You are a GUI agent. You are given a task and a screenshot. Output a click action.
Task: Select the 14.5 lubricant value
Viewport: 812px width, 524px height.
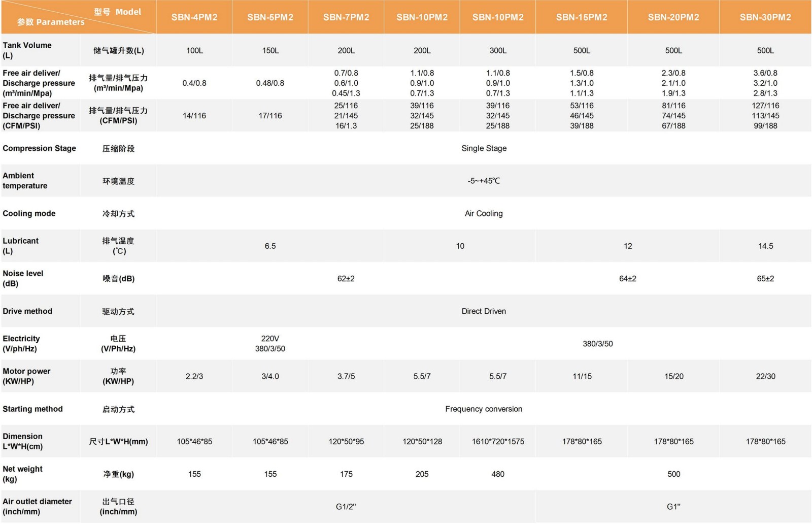pos(765,246)
